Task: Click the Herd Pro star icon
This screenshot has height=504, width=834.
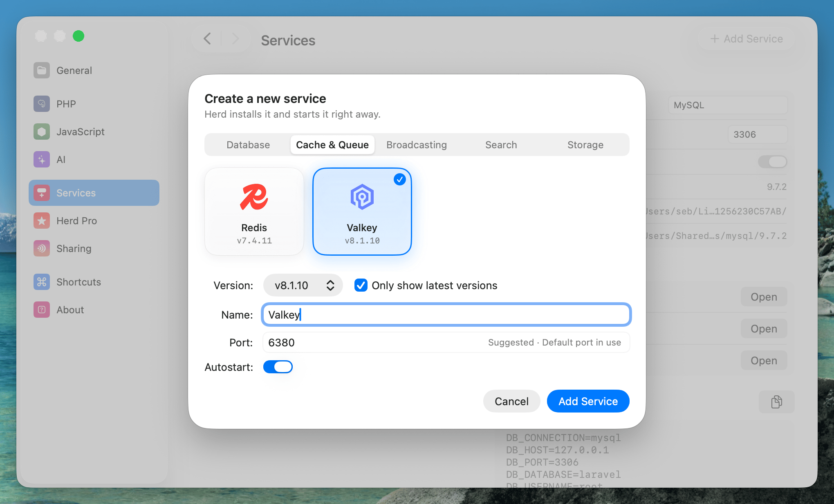Action: tap(42, 221)
